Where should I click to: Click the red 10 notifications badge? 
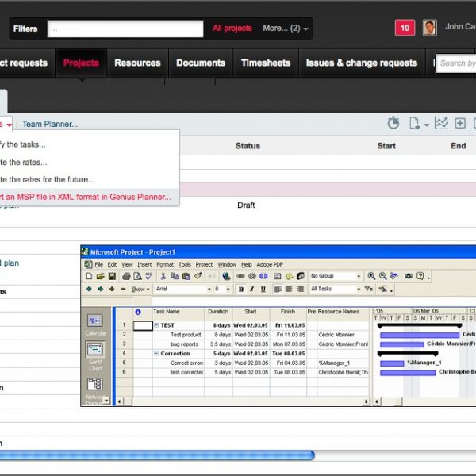point(405,28)
